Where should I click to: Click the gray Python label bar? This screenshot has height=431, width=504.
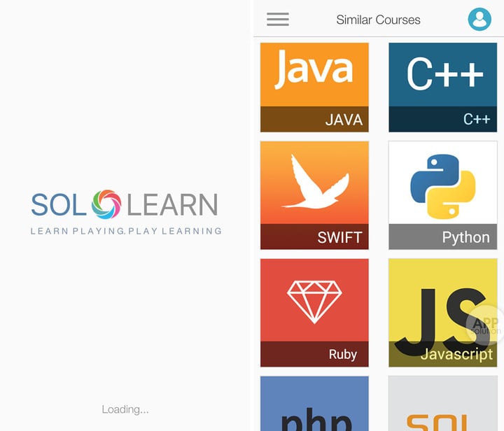tap(442, 236)
